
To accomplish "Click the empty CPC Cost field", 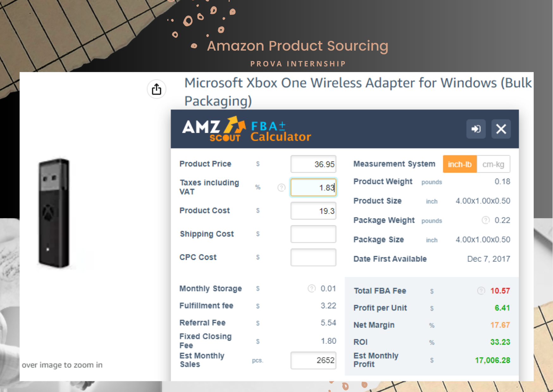I will (x=313, y=257).
